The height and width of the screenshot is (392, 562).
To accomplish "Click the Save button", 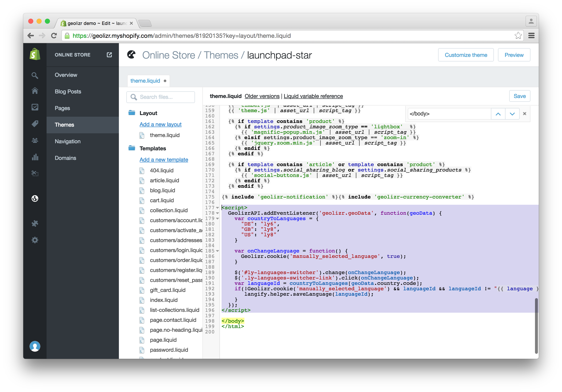I will point(519,96).
